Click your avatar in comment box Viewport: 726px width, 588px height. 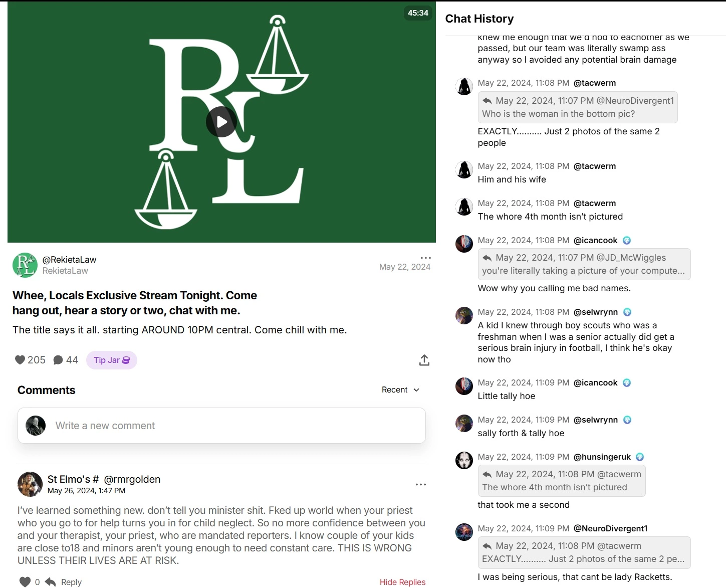(x=36, y=426)
